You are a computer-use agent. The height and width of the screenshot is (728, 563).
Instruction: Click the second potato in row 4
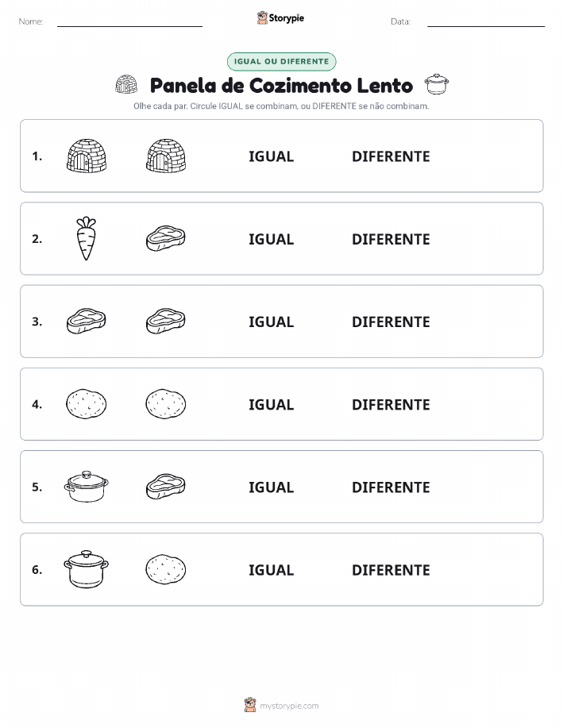[x=166, y=403]
